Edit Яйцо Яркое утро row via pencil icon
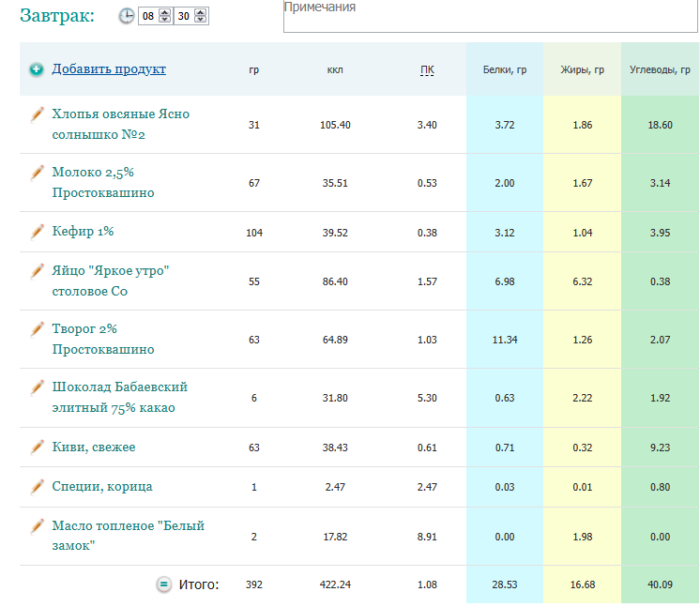 click(x=37, y=271)
